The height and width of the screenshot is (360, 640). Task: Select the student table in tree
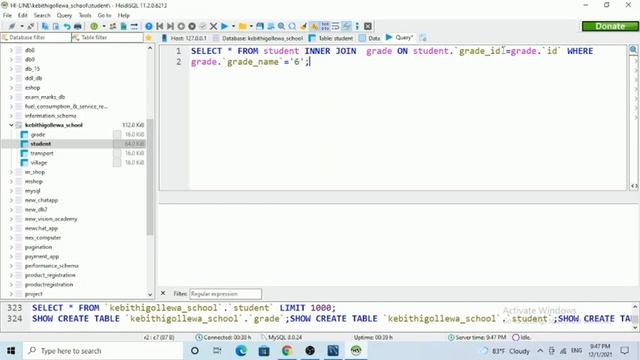tap(40, 144)
